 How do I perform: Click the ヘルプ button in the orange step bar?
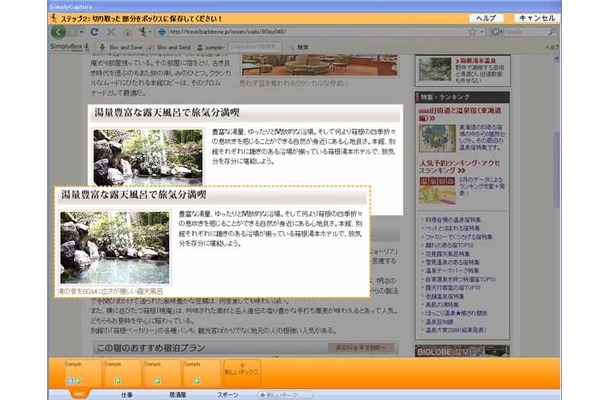pyautogui.click(x=486, y=18)
